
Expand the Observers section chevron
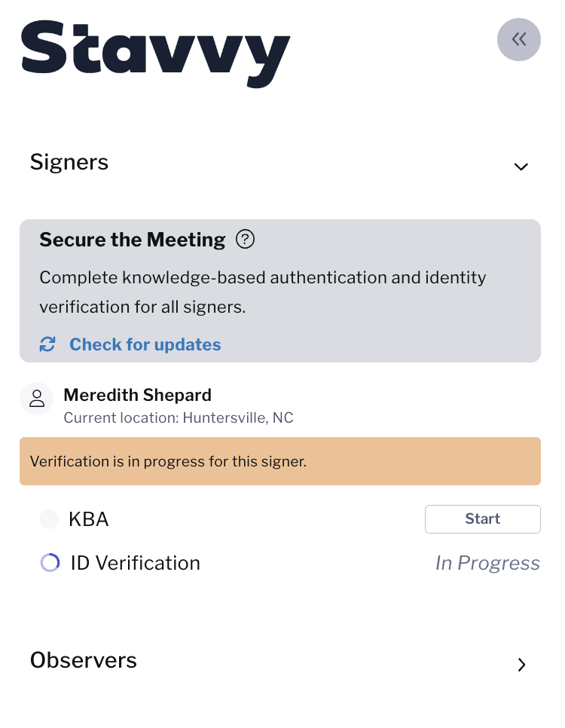click(x=522, y=665)
